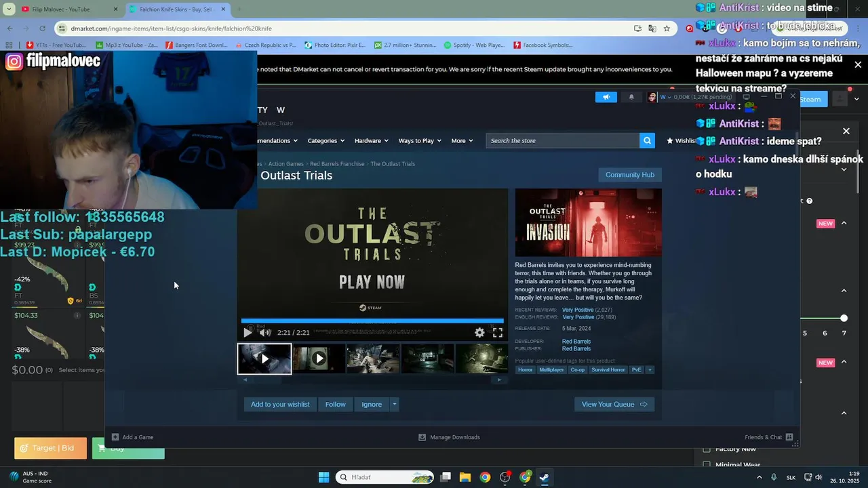The image size is (868, 488).
Task: Select the first trailer thumbnail
Action: 264,359
